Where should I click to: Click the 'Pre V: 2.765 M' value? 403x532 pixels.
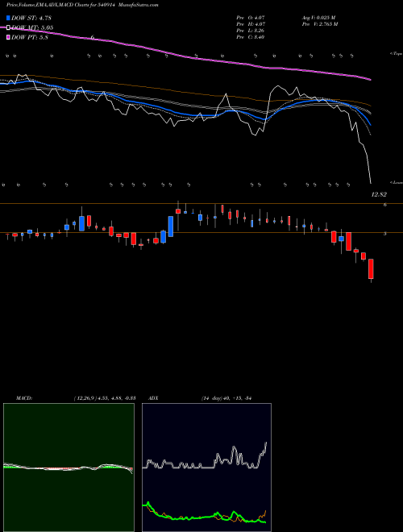click(321, 24)
